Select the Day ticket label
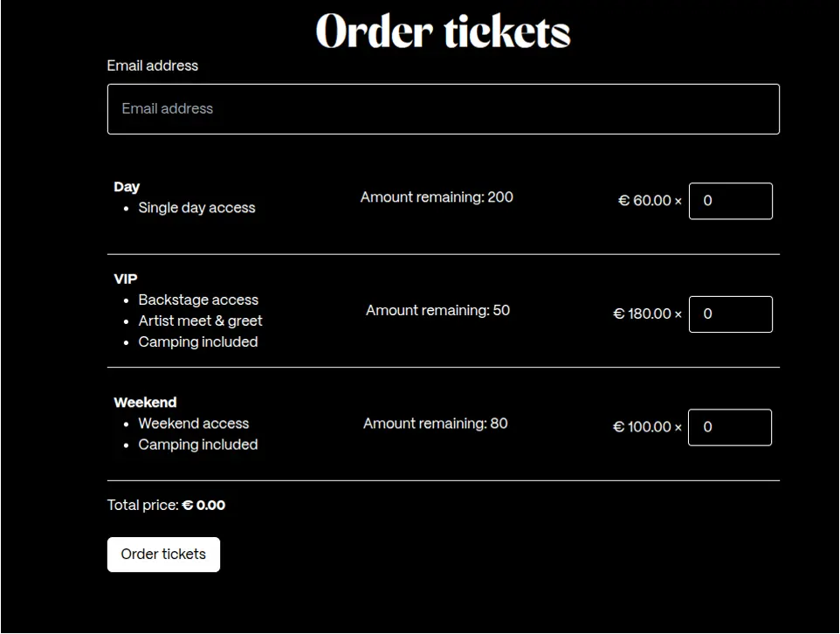The height and width of the screenshot is (634, 840). click(x=127, y=186)
